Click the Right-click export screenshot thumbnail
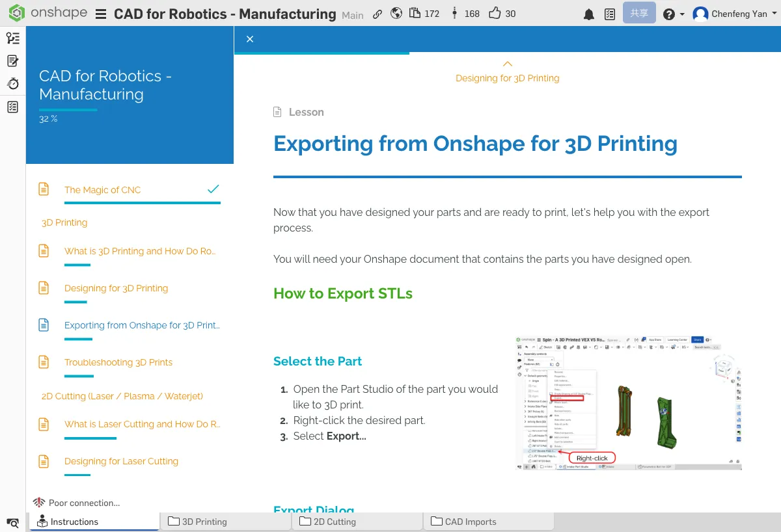781x532 pixels. pos(628,403)
